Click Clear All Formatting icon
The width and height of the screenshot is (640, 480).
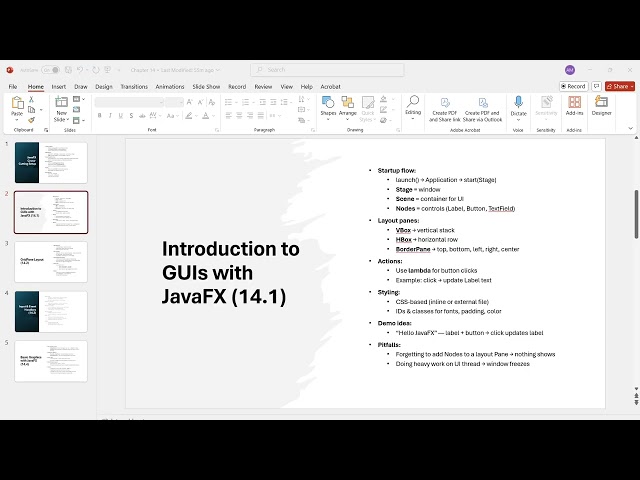[x=211, y=102]
